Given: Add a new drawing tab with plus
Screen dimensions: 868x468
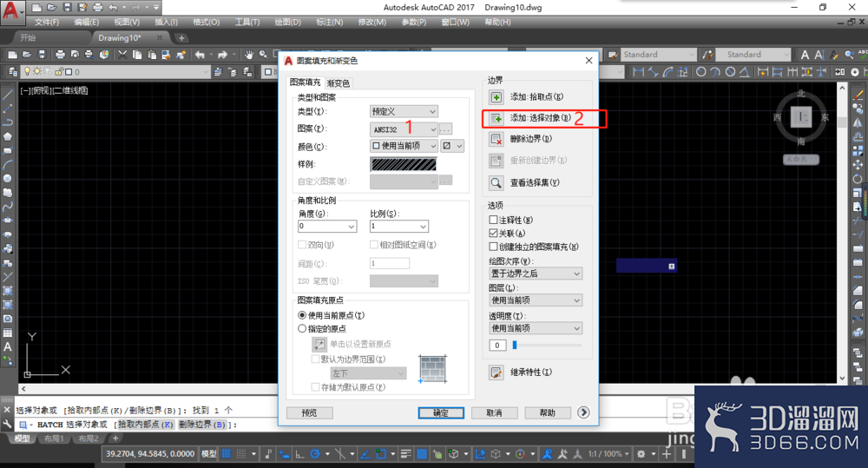Looking at the screenshot, I should point(181,37).
